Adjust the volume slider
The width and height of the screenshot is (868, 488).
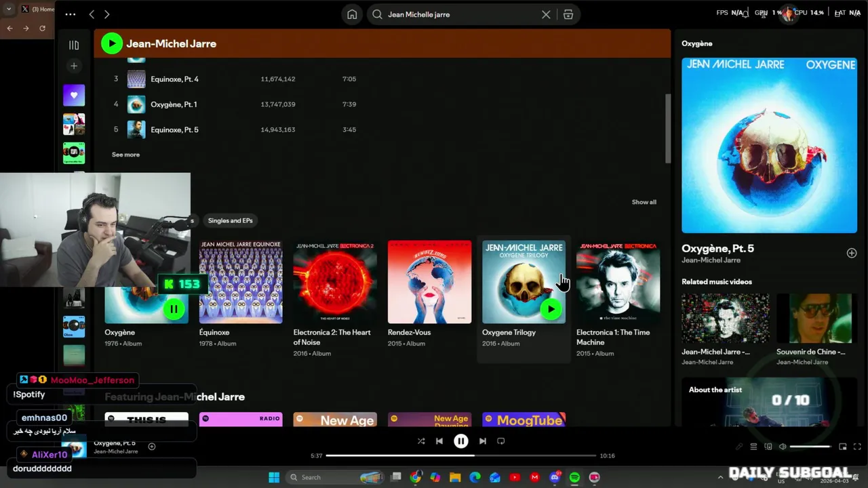point(810,447)
